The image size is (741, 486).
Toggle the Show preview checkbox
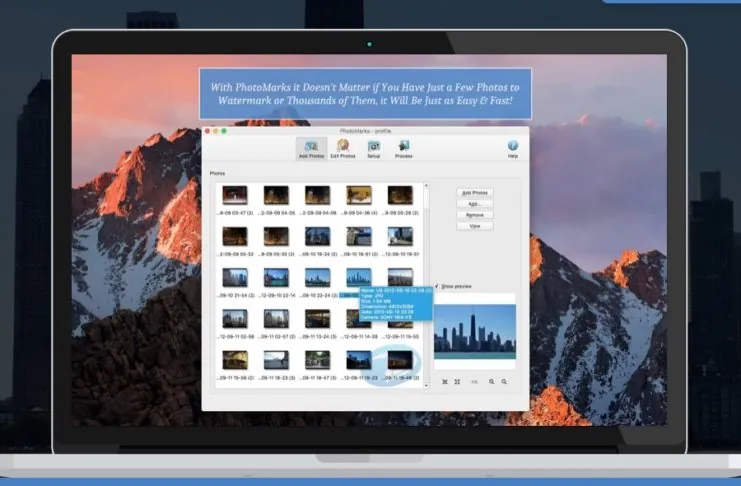click(x=437, y=286)
